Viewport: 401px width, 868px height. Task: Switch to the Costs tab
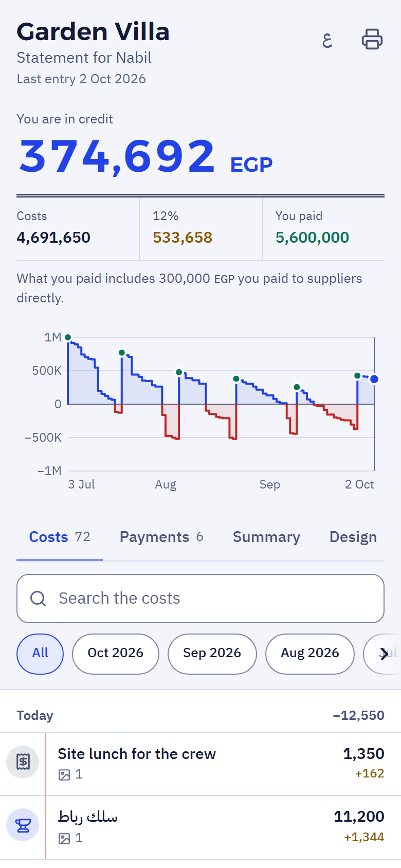click(x=60, y=537)
